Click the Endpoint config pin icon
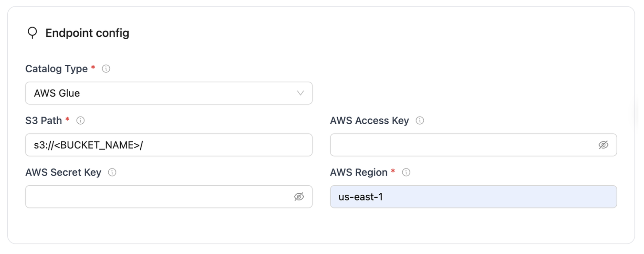Screen dimensions: 644x254 tap(32, 33)
